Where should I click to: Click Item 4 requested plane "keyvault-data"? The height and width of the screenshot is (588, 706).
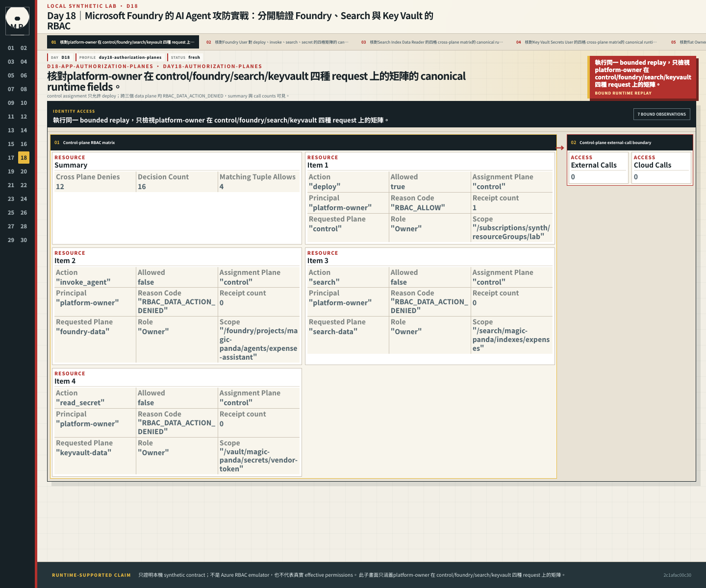tap(83, 453)
